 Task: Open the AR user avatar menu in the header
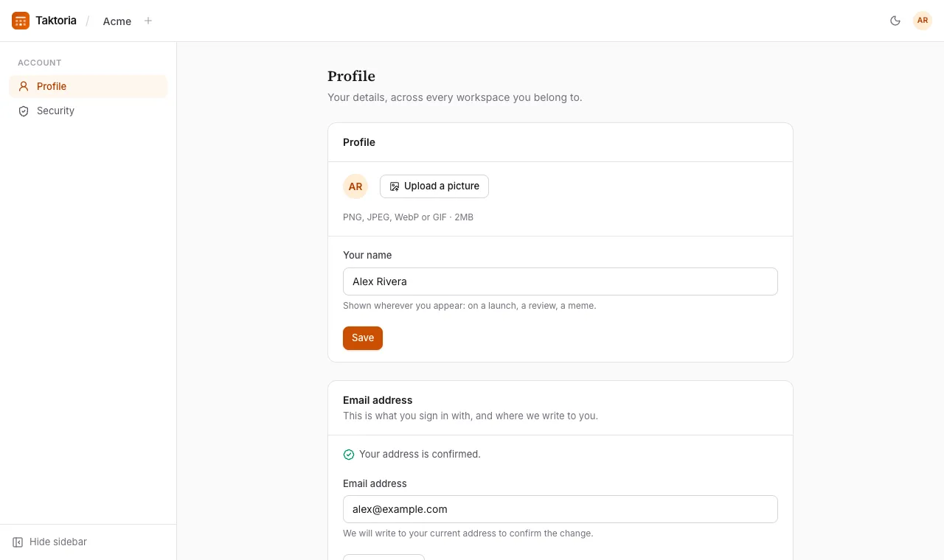click(x=923, y=21)
